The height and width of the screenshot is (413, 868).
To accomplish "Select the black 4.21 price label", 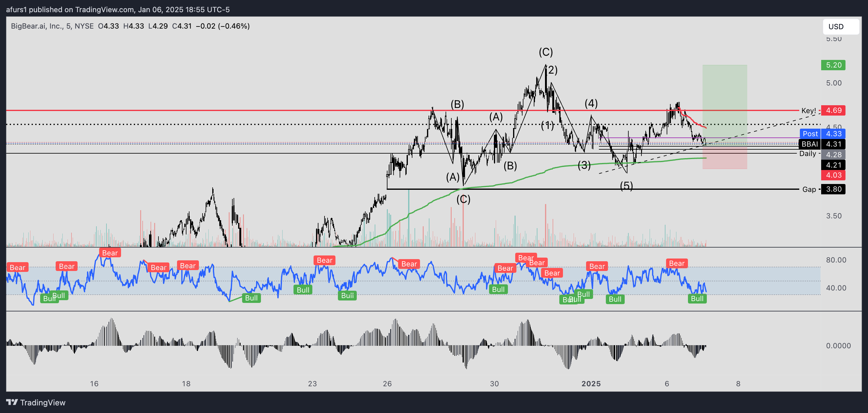I will (x=833, y=165).
